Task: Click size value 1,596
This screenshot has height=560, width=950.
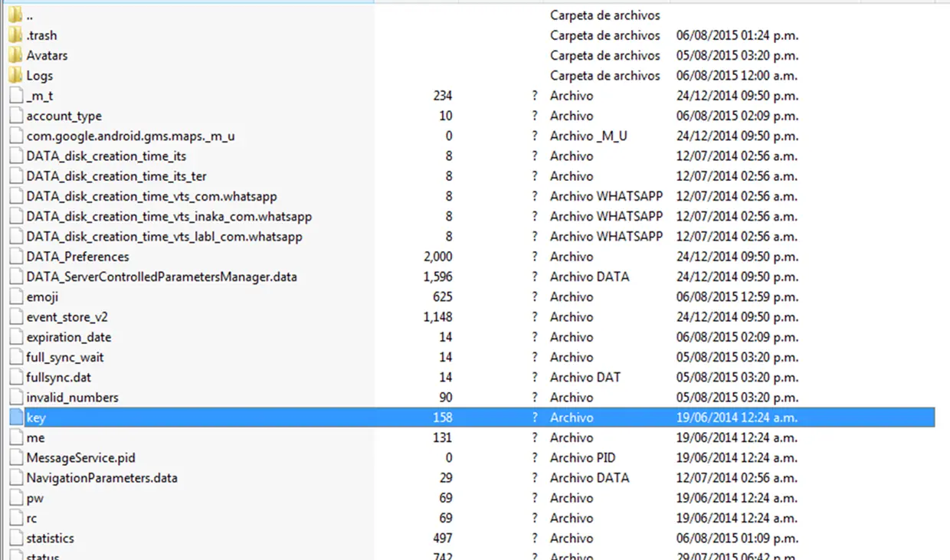Action: click(437, 277)
